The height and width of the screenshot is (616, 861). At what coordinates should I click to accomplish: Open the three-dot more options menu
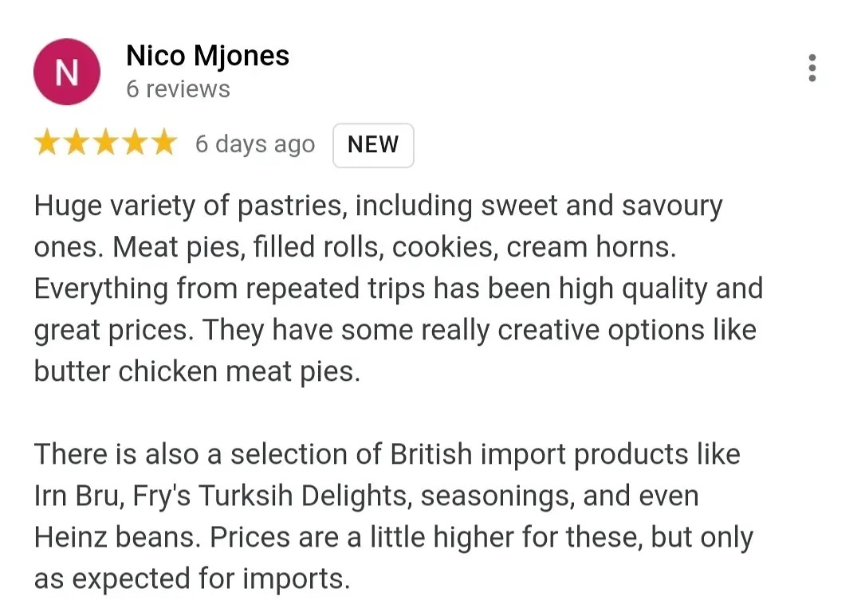[x=812, y=69]
